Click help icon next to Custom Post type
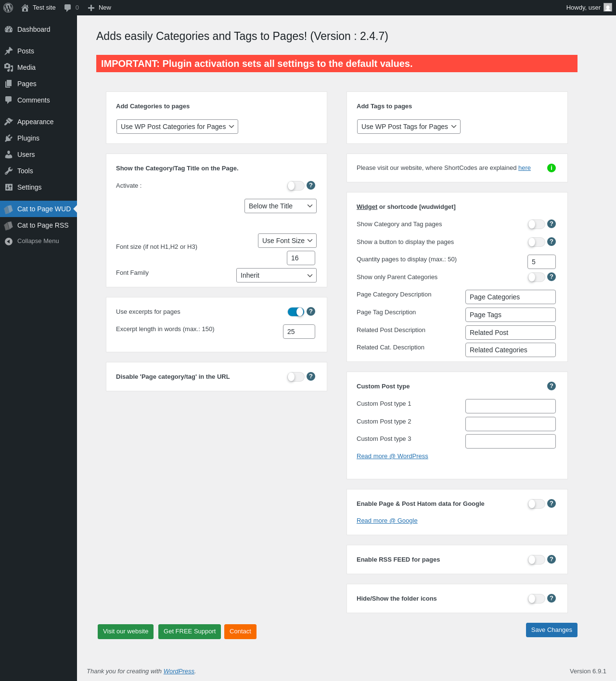The height and width of the screenshot is (681, 616). 552,386
